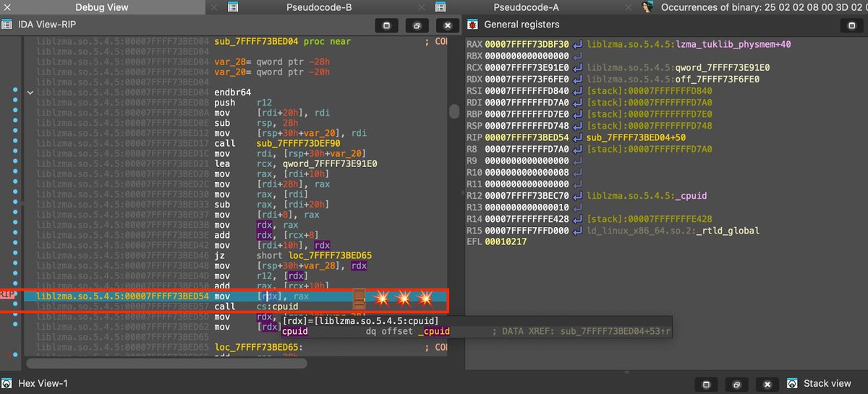Jump to RDX address via arrow
Viewport: 868px width, 394px height.
(x=577, y=80)
